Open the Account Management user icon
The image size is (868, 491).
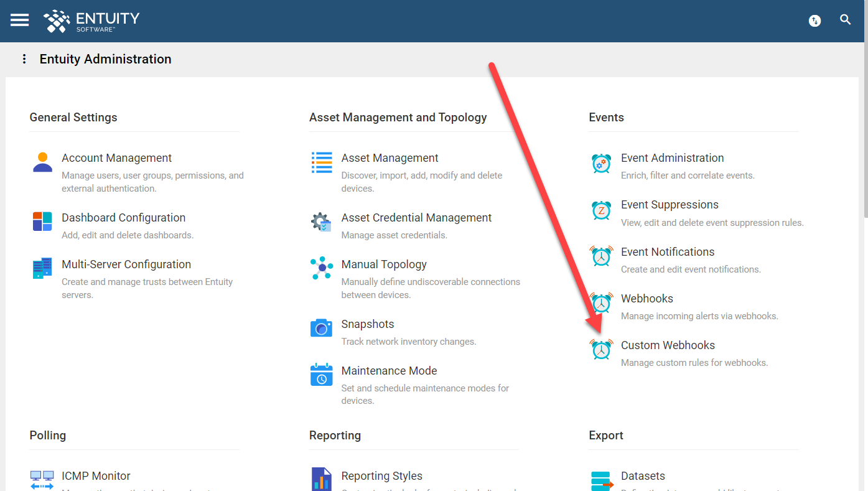coord(42,162)
